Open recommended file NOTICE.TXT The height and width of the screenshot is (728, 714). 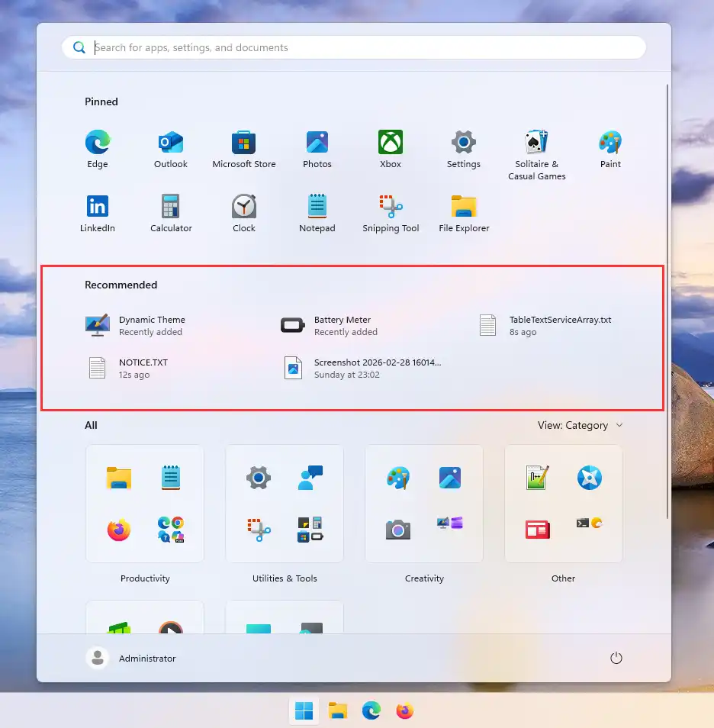(x=130, y=368)
